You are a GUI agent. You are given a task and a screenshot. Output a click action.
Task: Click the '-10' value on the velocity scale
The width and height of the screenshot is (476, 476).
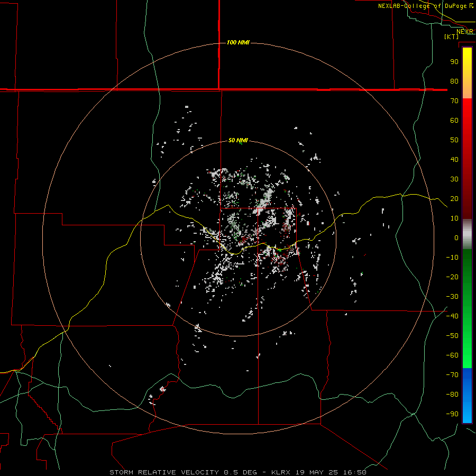pyautogui.click(x=452, y=258)
